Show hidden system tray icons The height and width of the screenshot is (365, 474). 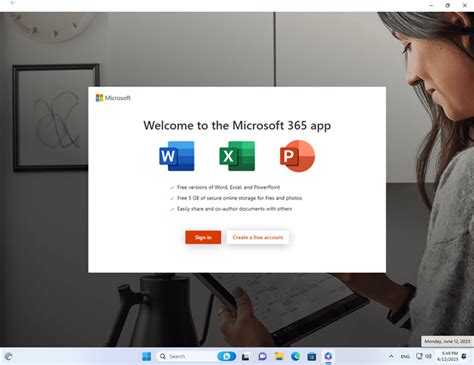coord(391,356)
